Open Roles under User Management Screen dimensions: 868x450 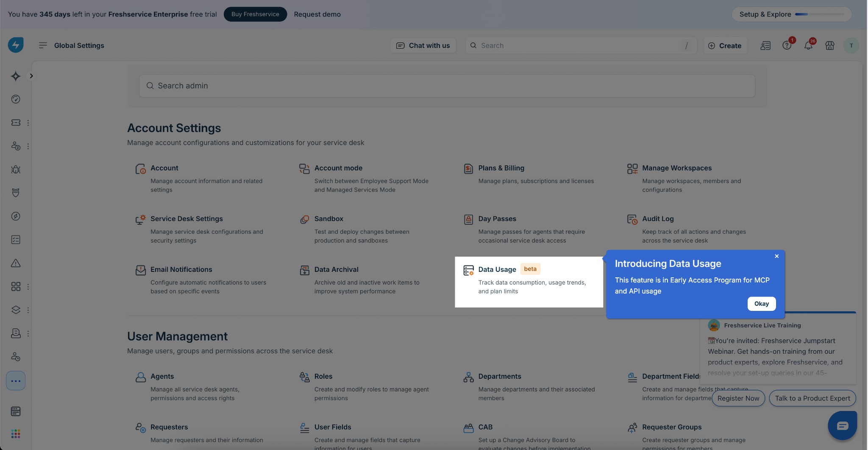point(323,376)
